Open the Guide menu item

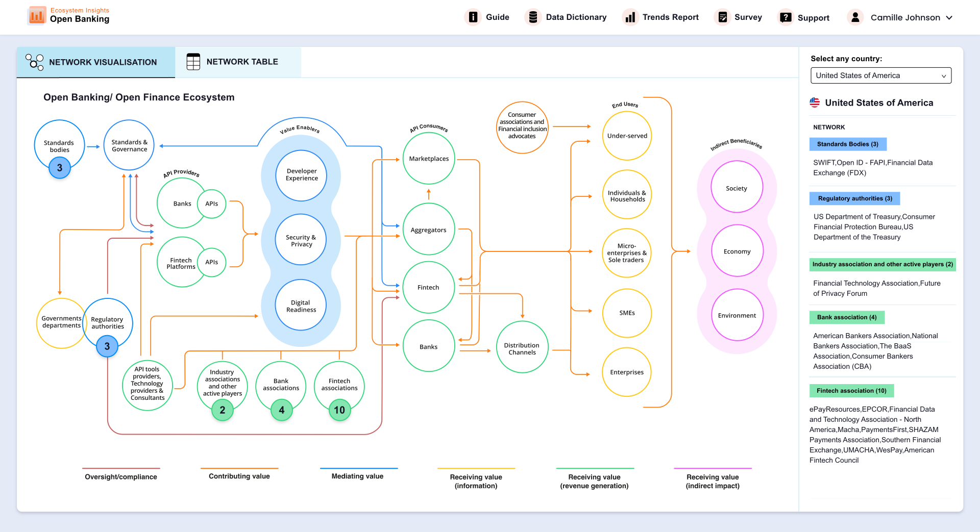(487, 17)
